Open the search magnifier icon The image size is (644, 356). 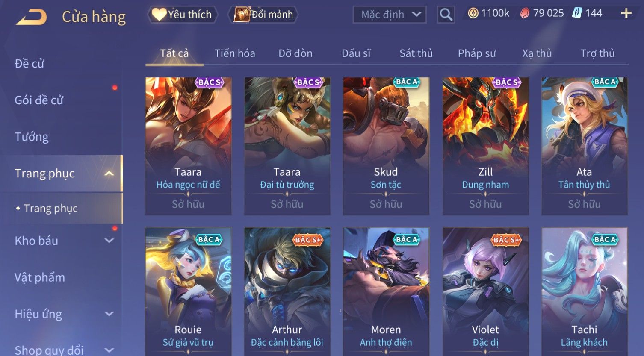[446, 15]
